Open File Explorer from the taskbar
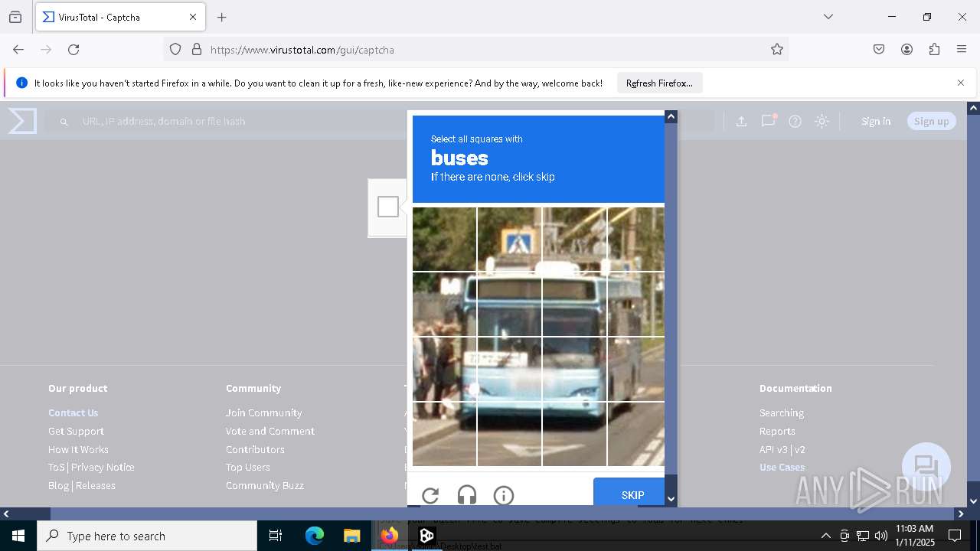Viewport: 980px width, 551px height. click(351, 536)
